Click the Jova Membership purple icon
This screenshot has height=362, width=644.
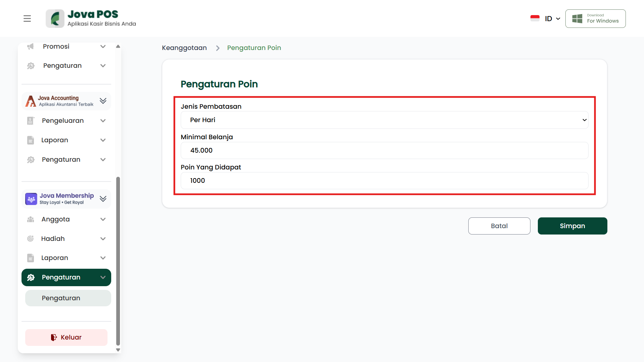click(31, 199)
